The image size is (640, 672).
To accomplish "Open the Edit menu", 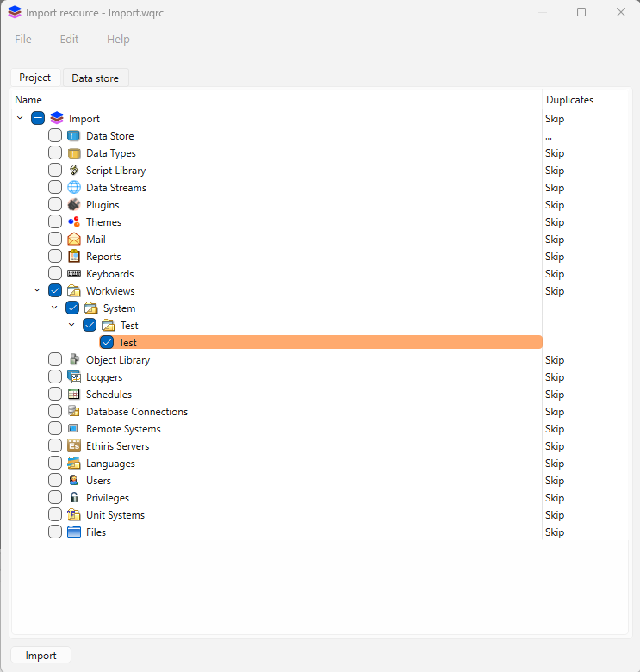I will [x=69, y=39].
